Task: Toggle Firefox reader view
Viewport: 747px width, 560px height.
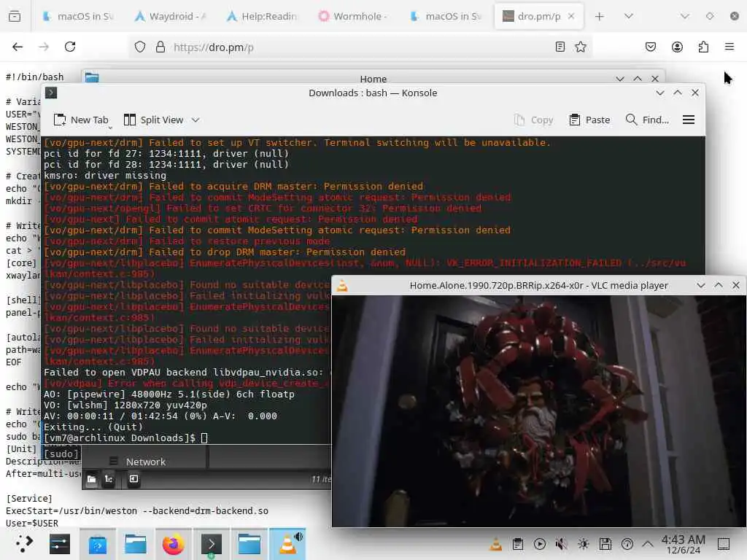Action: 560,47
